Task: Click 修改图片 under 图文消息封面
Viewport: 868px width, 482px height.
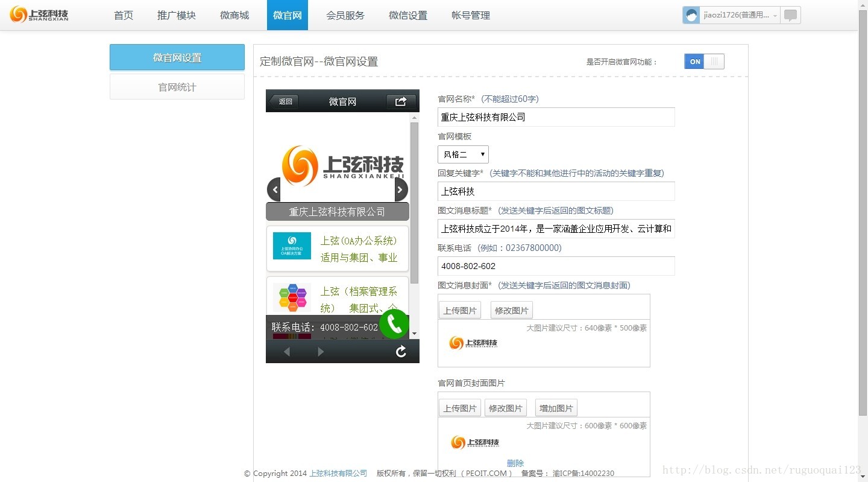Action: 512,310
